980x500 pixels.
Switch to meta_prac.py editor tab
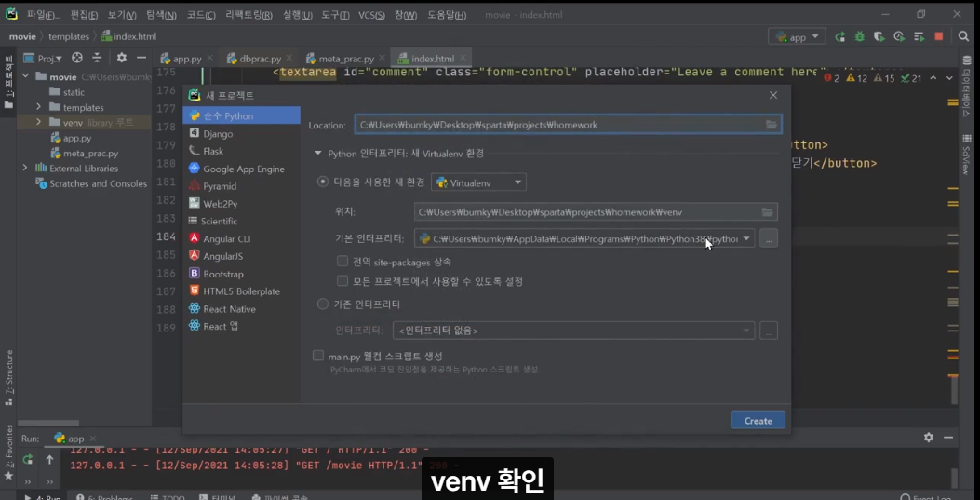pyautogui.click(x=345, y=59)
